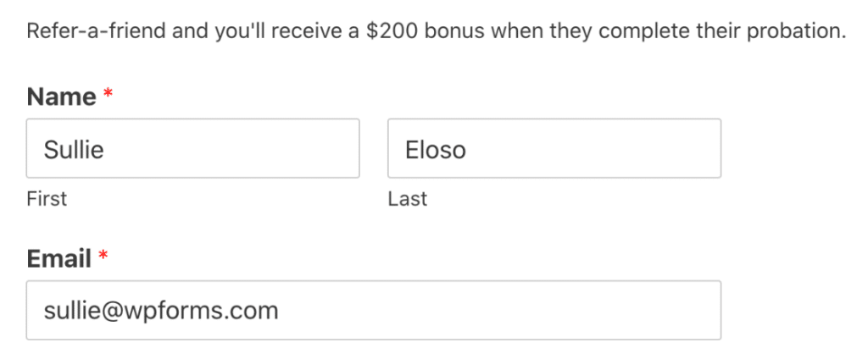The height and width of the screenshot is (359, 868).
Task: Click the bold Email field label
Action: 58,258
